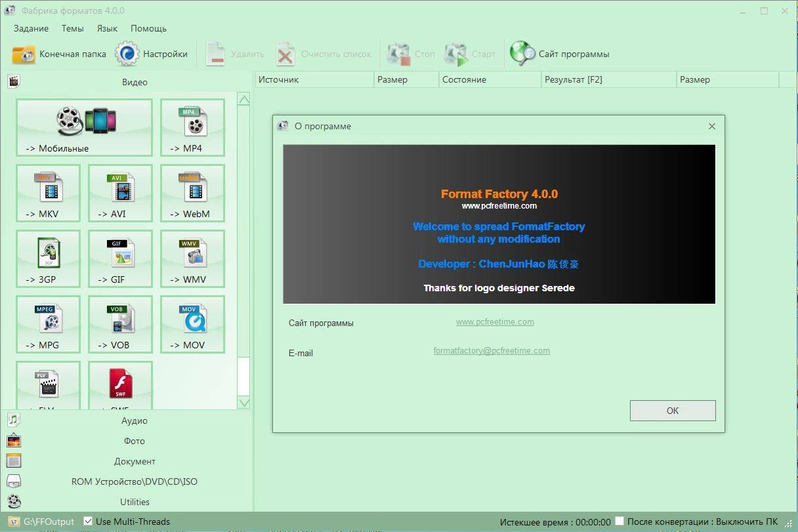Screen dimensions: 798x532
Task: Toggle Use Multi-Threads checkbox
Action: tap(88, 522)
